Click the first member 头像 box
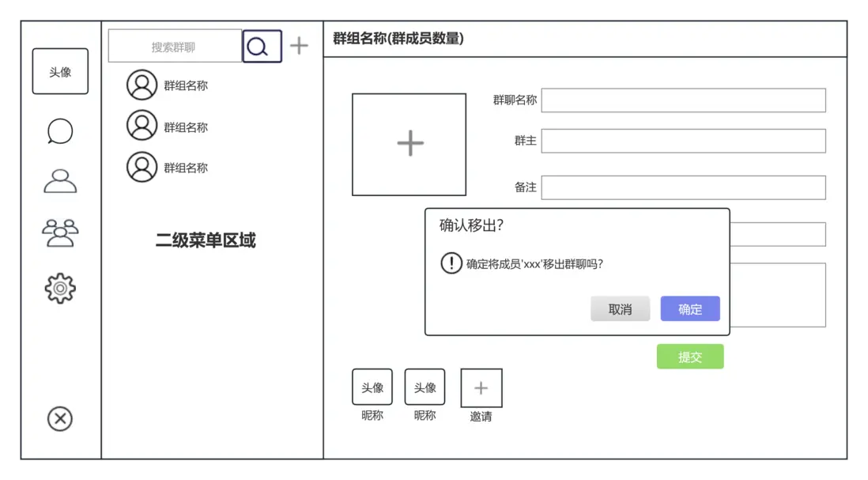The image size is (868, 480). [x=372, y=387]
